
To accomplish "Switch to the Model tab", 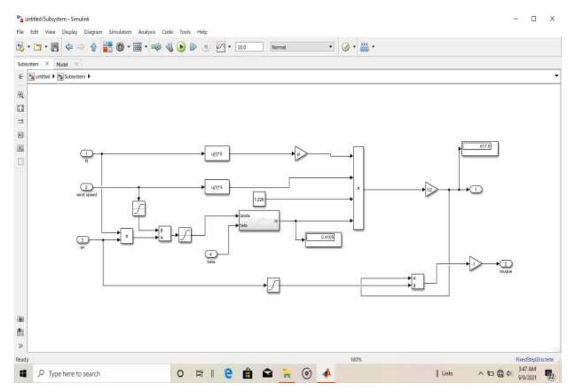I will click(62, 62).
